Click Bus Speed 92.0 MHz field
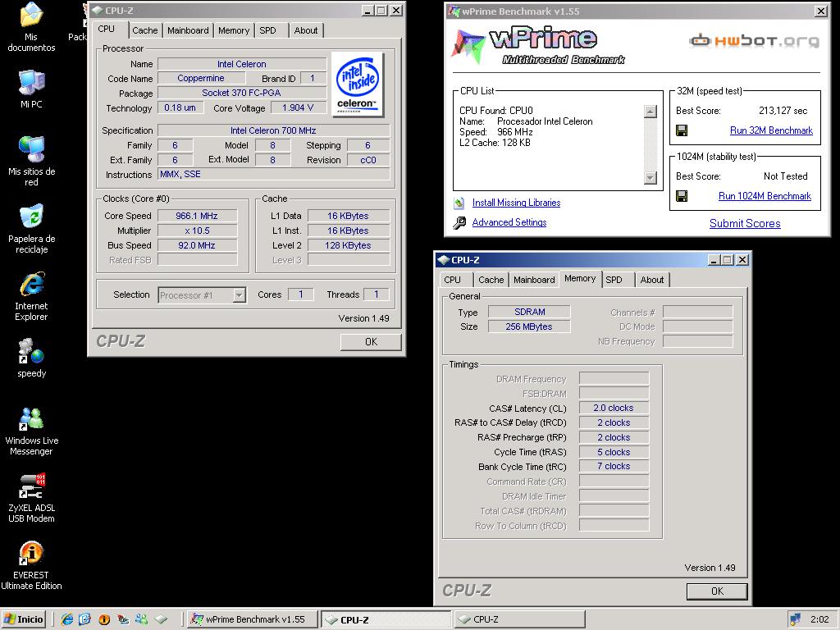Viewport: 840px width, 630px height. pyautogui.click(x=197, y=245)
